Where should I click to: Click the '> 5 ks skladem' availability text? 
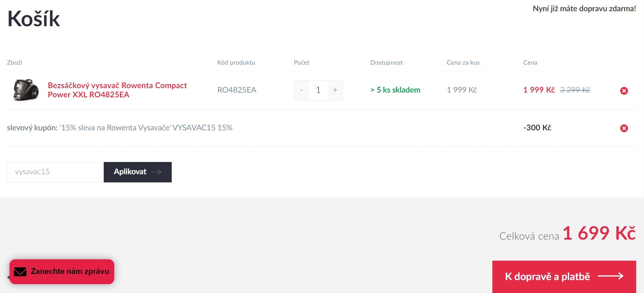395,90
